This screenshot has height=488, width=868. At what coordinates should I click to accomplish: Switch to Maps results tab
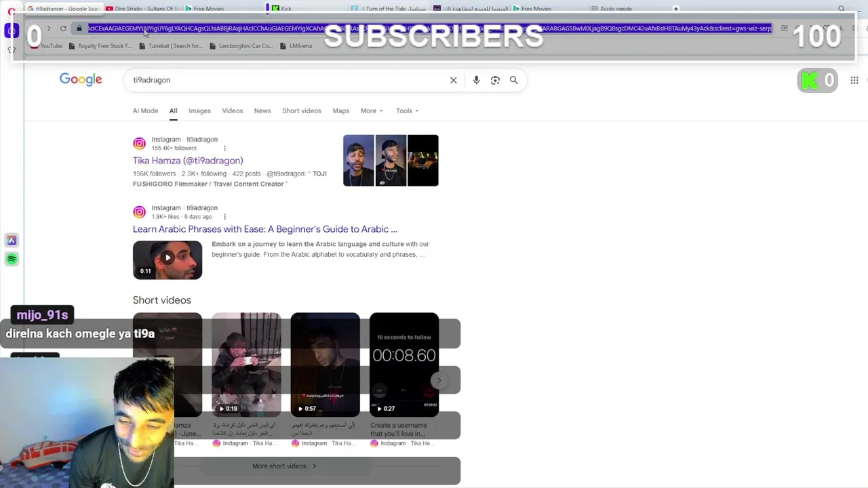point(341,110)
